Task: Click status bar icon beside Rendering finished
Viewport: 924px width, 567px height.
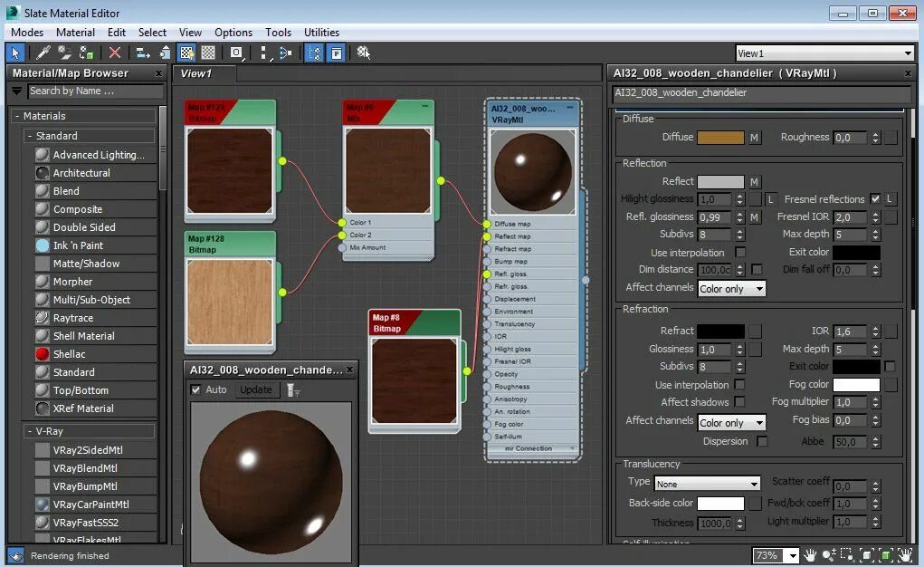Action: coord(15,556)
